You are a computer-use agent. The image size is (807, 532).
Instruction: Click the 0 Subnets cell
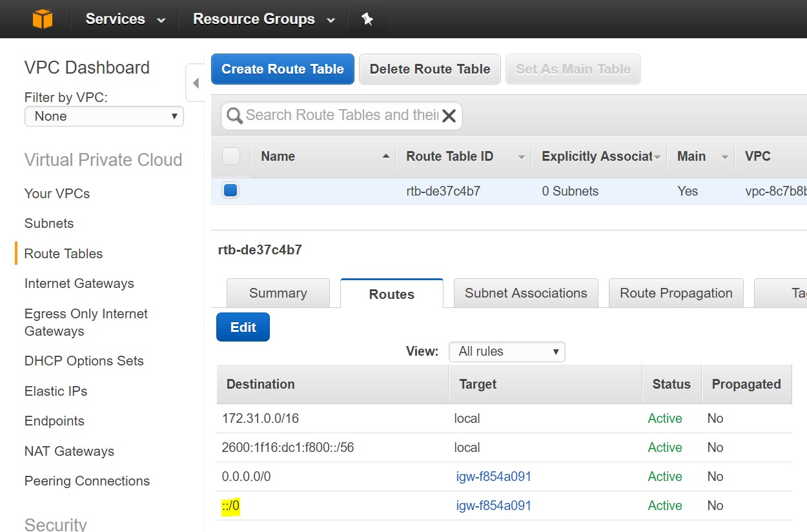[x=570, y=191]
